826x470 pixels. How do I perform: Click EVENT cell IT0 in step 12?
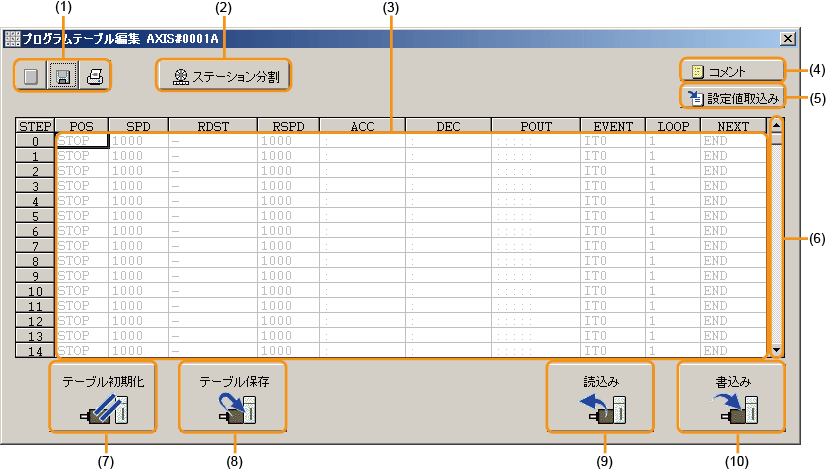click(613, 321)
